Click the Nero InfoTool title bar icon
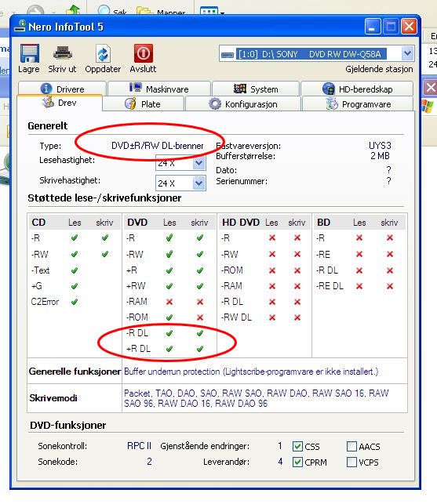437x504 pixels. pos(20,27)
